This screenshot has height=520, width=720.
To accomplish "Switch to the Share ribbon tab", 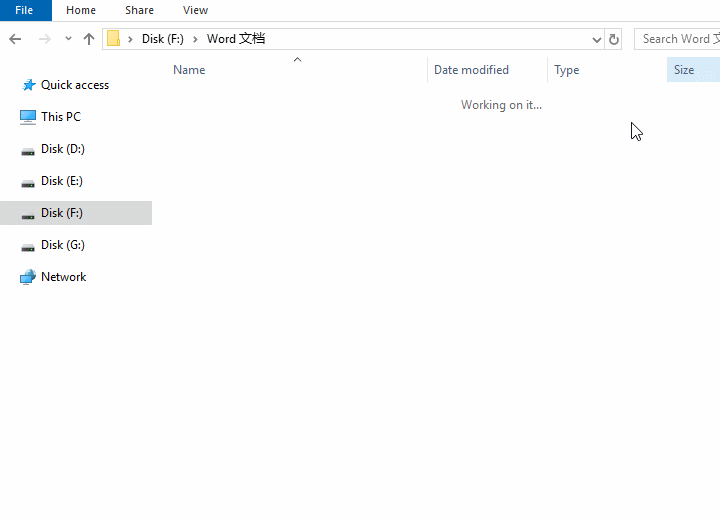I will coord(139,10).
